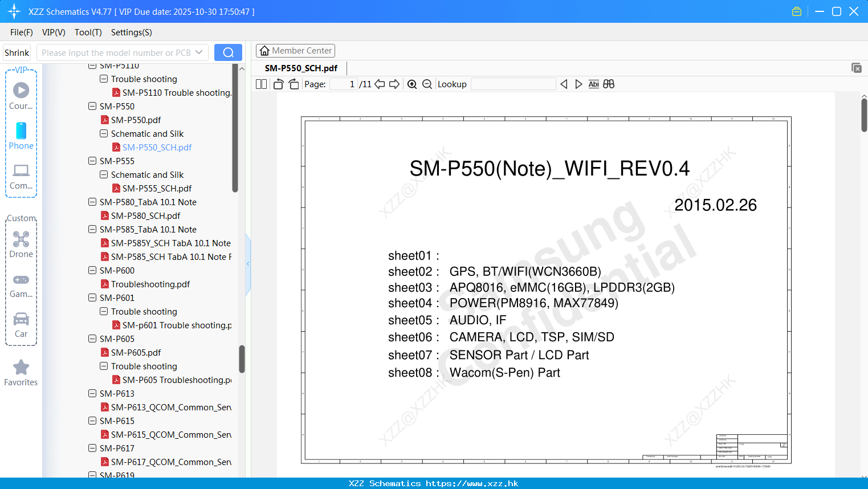868x489 pixels.
Task: Click the PDF viewer vertical scrollbar
Action: point(864,115)
